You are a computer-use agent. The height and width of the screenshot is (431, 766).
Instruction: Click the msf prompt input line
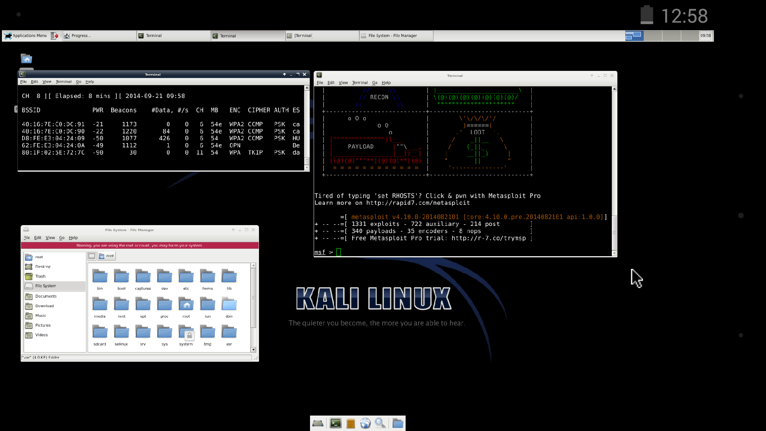(x=462, y=252)
